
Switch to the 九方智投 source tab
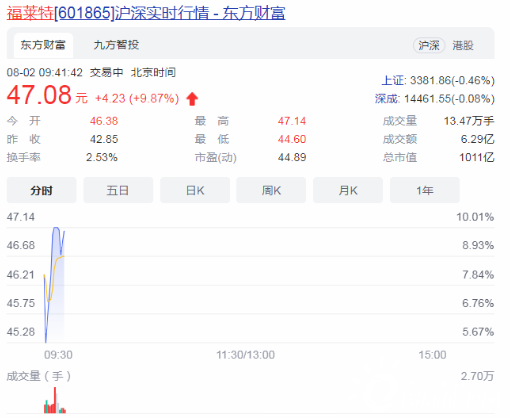[116, 45]
